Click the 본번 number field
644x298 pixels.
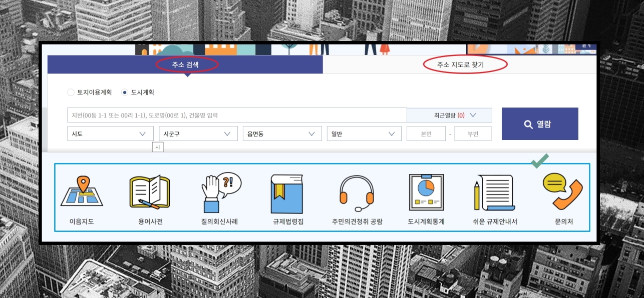(x=426, y=133)
